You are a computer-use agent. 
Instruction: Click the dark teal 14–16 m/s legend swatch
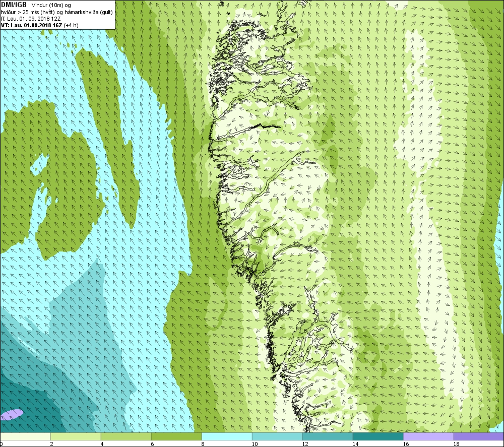pyautogui.click(x=378, y=436)
